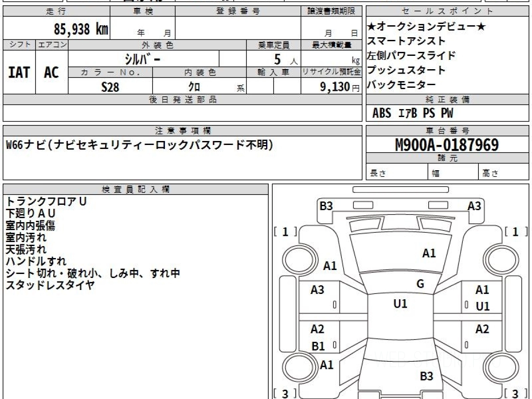
Task: Select recycle deposit amount 9,130円
Action: (x=340, y=87)
